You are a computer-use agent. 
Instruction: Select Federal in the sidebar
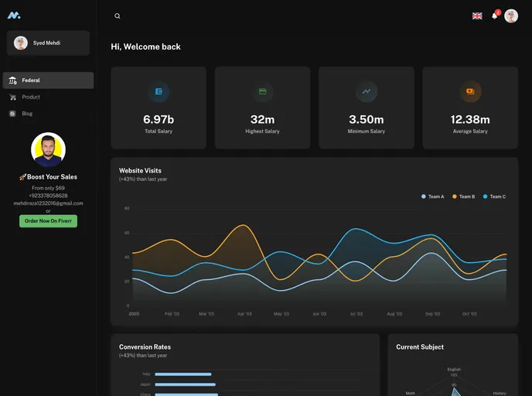pyautogui.click(x=48, y=80)
